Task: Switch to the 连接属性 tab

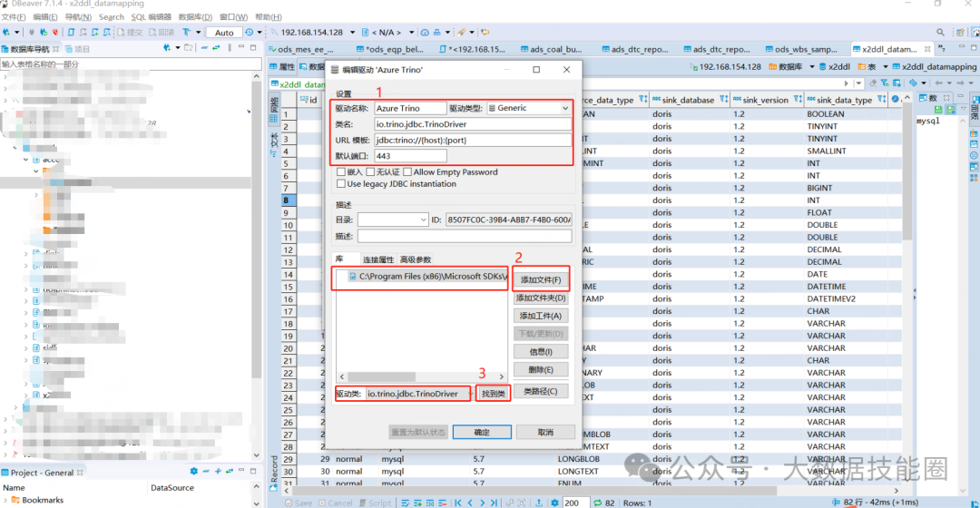Action: (378, 259)
